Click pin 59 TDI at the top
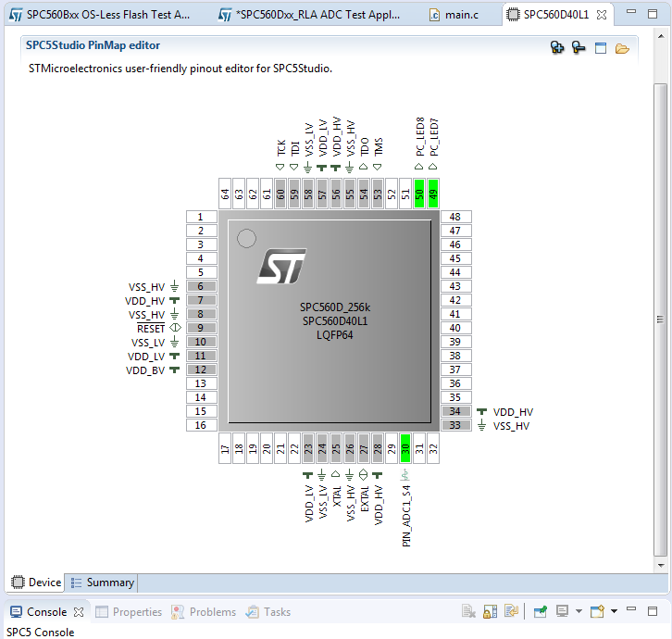Image resolution: width=672 pixels, height=639 pixels. 294,194
